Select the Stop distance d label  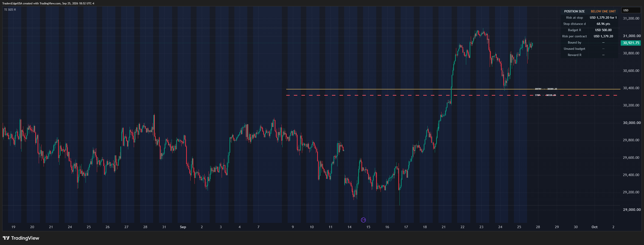[x=574, y=24]
